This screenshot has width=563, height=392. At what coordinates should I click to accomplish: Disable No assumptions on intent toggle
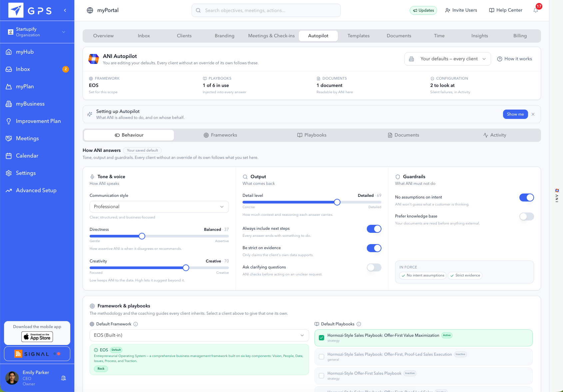tap(527, 197)
